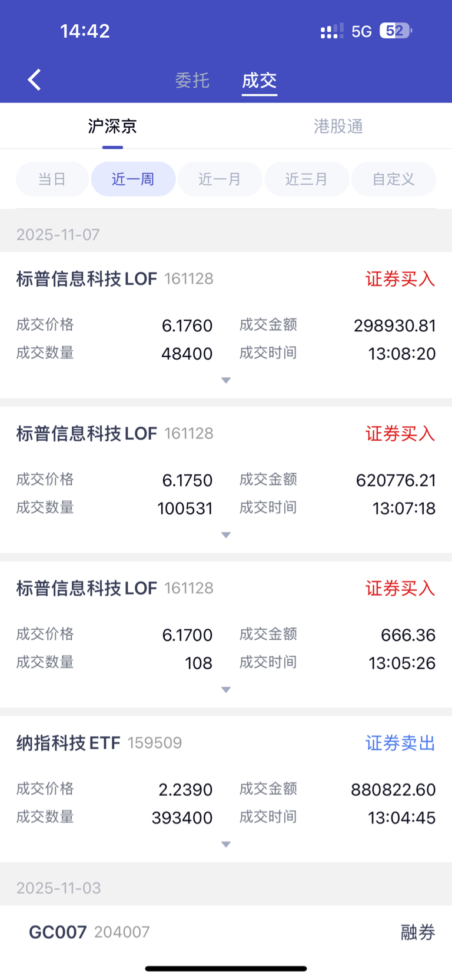The image size is (452, 980).
Task: Select the 近一周 time filter
Action: pyautogui.click(x=133, y=179)
